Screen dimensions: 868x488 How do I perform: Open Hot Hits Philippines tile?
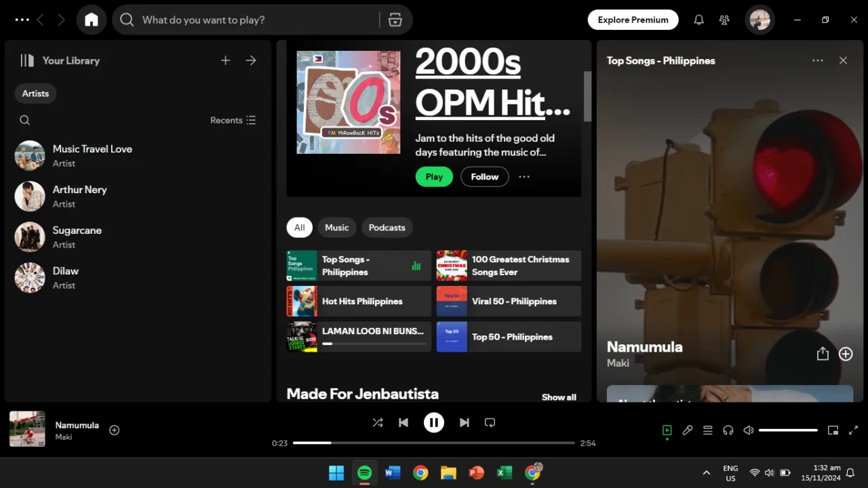click(359, 302)
